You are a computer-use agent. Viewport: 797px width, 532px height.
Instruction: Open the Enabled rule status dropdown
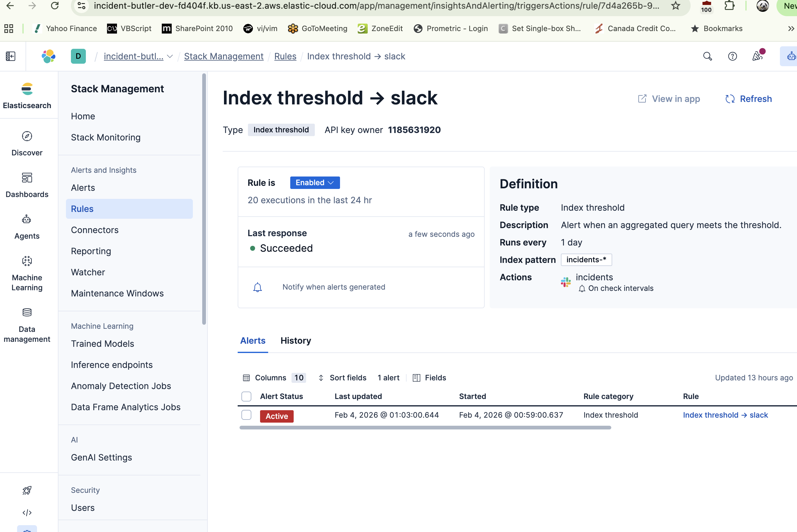315,182
